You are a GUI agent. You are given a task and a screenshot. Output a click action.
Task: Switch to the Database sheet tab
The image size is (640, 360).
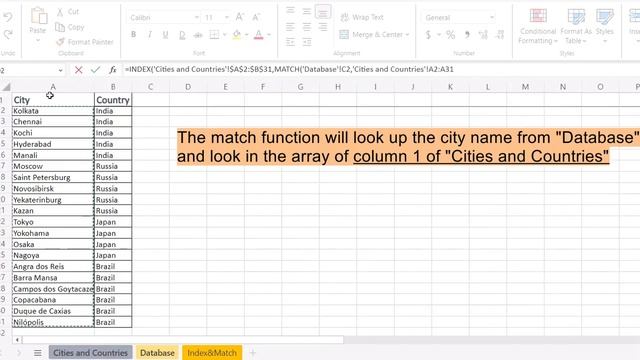pos(157,353)
